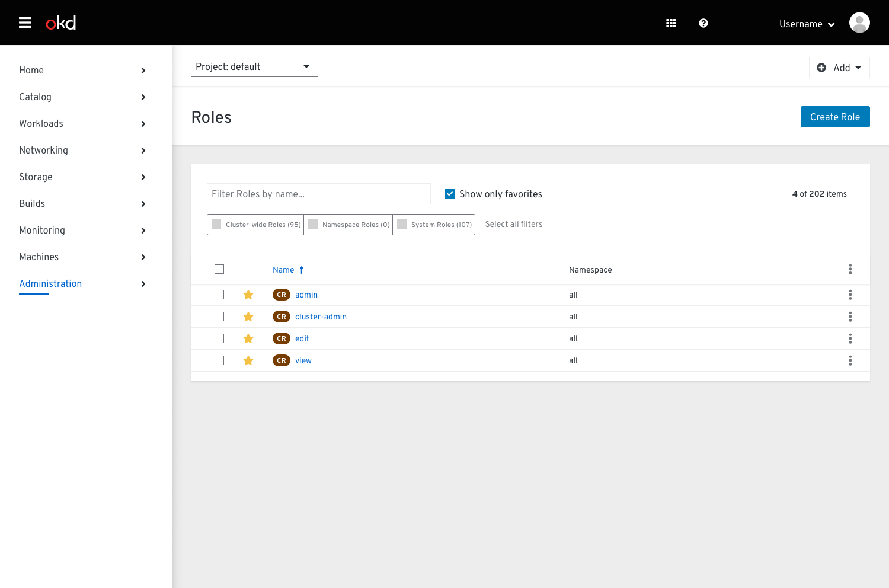Image resolution: width=889 pixels, height=588 pixels.
Task: Uncheck Show only favorites
Action: pyautogui.click(x=450, y=194)
